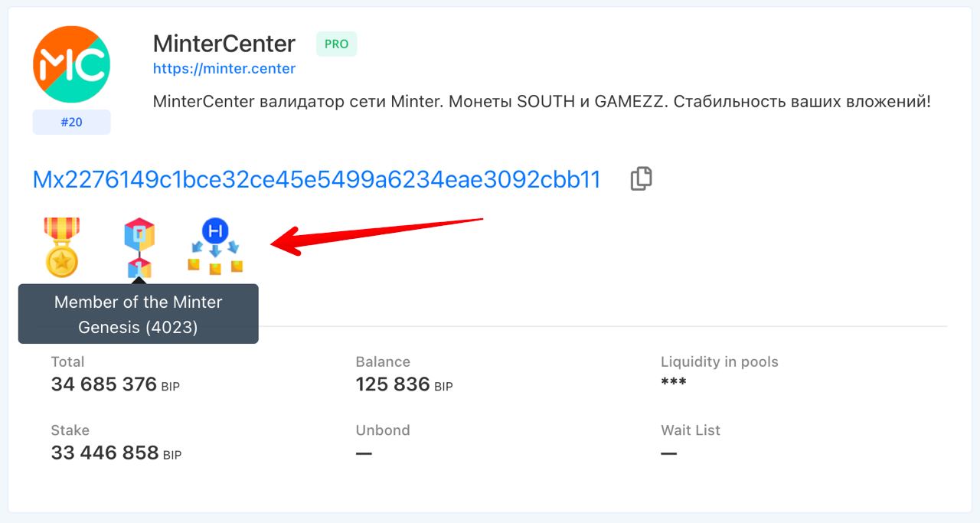The height and width of the screenshot is (523, 980).
Task: Click the Unbond label
Action: click(383, 430)
